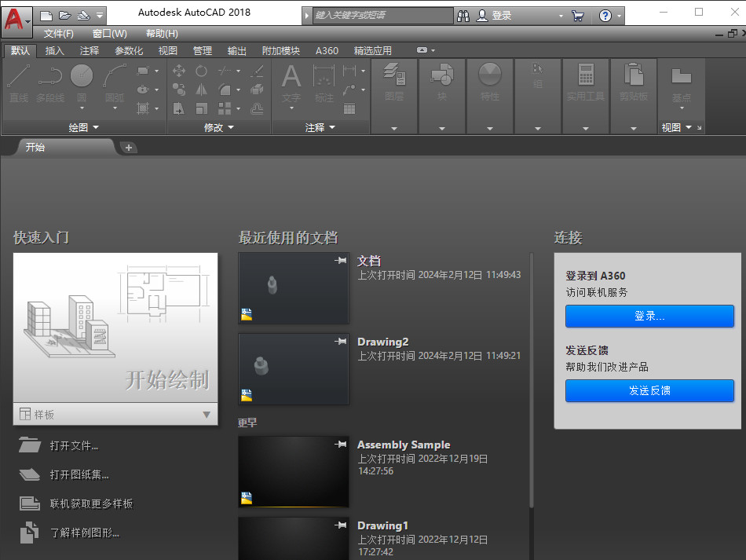Screen dimensions: 746x560
Task: Open the 文件(F) menu
Action: [59, 33]
